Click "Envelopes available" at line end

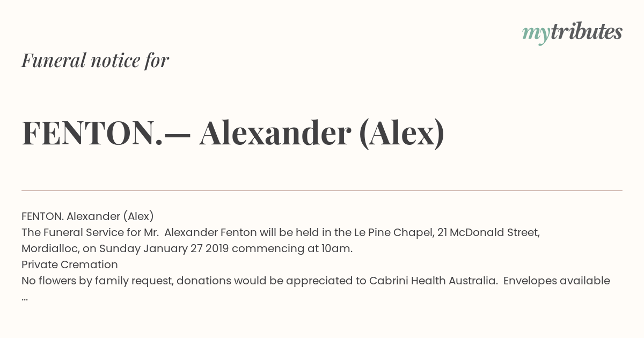click(557, 281)
